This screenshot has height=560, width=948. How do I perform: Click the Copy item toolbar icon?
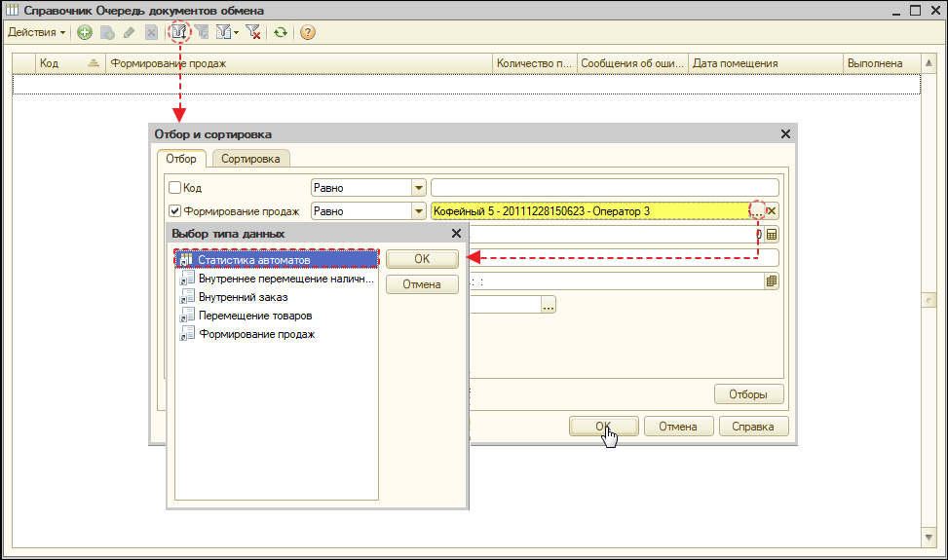pos(107,32)
